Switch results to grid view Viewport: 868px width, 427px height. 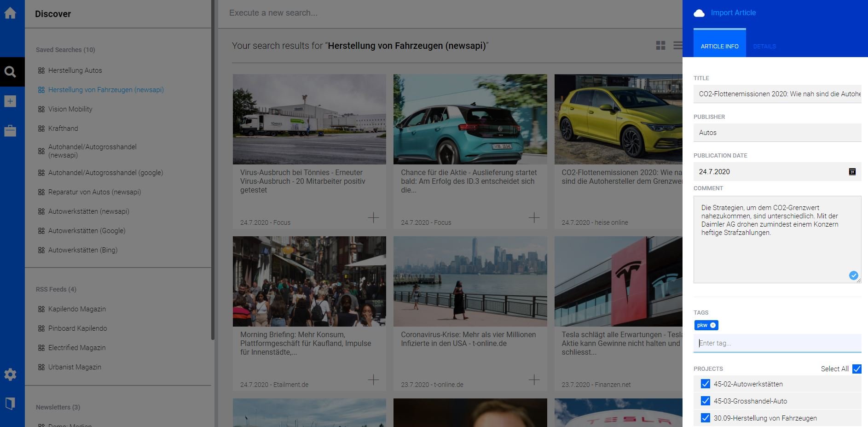pos(660,45)
